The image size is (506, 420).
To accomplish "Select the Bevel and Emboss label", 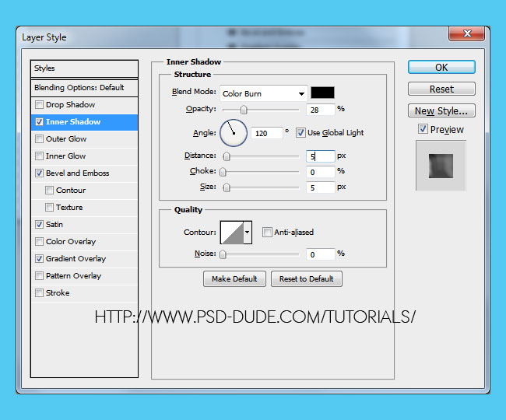I will (x=77, y=173).
